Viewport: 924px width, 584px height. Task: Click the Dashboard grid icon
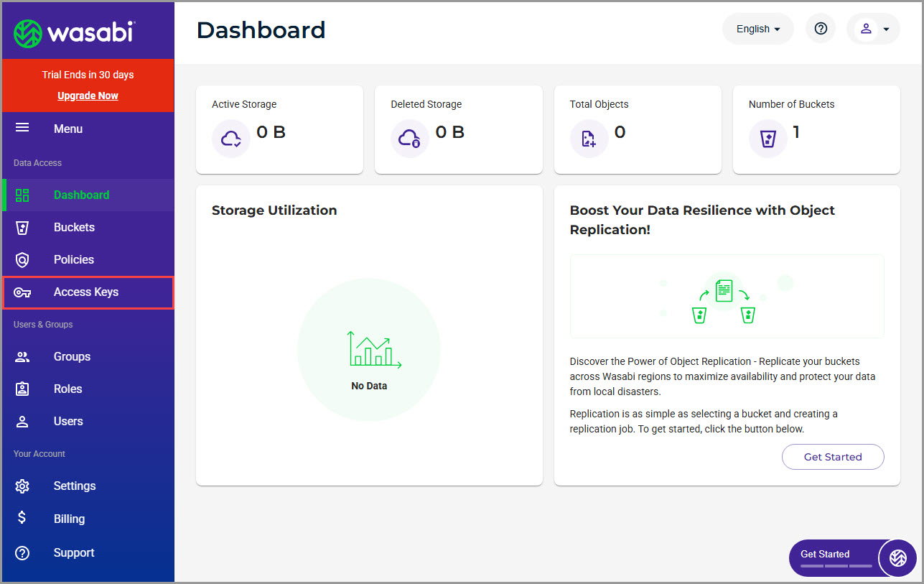(x=22, y=195)
